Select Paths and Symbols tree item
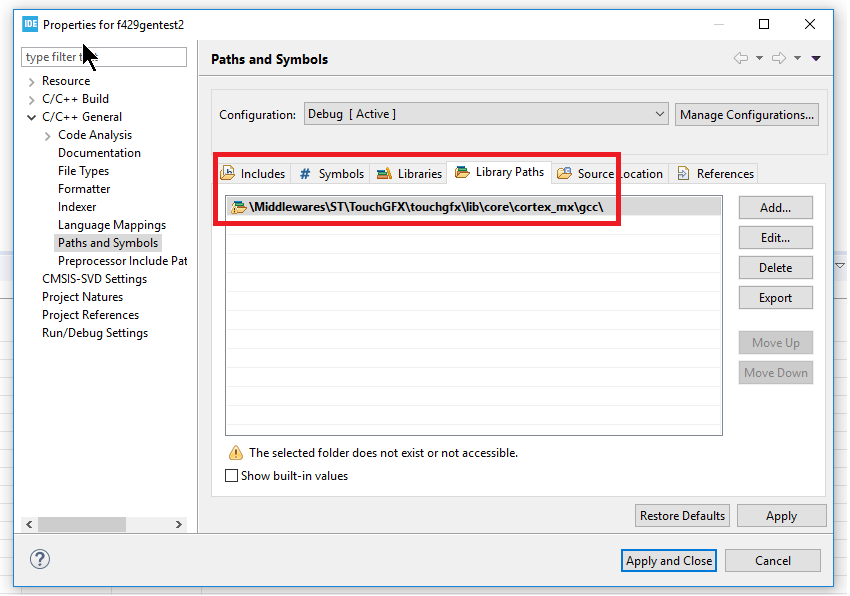This screenshot has height=596, width=850. (108, 242)
